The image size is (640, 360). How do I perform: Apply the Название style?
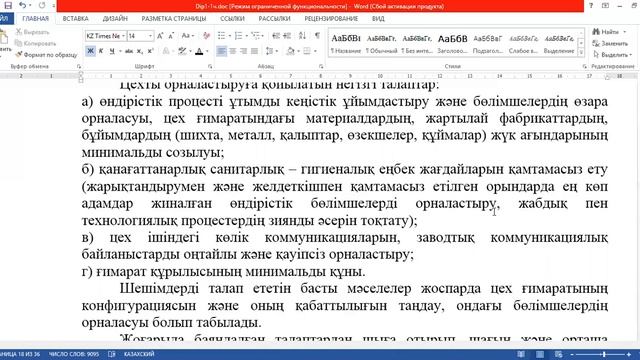tap(346, 43)
